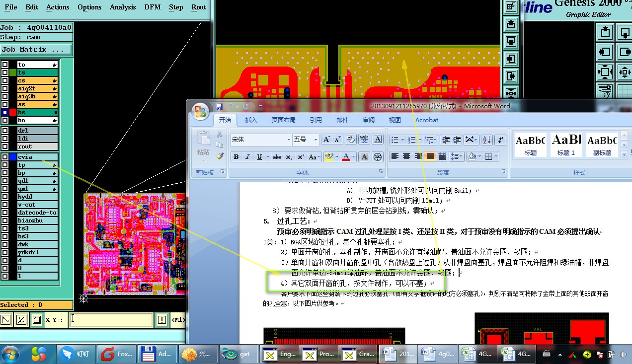Justify the paragraph in Word
The height and width of the screenshot is (364, 632).
tap(430, 157)
